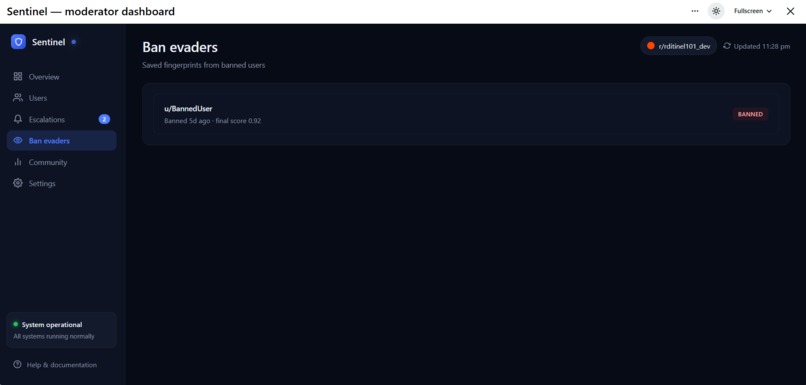
Task: Toggle the light/dark theme sun icon
Action: point(716,11)
